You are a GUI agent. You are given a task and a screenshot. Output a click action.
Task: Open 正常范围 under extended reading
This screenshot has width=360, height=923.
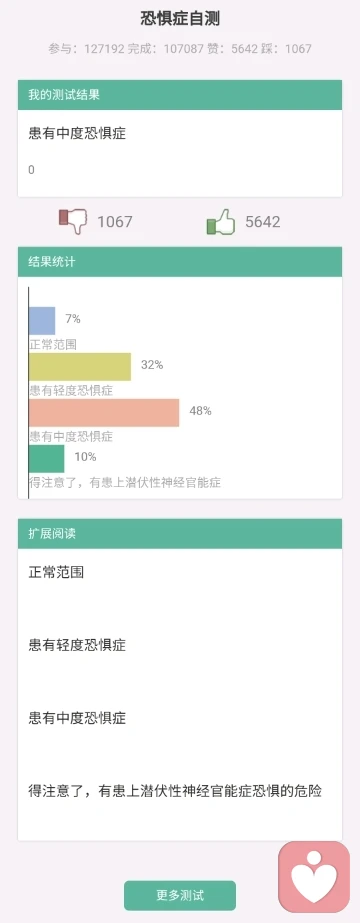(x=56, y=572)
